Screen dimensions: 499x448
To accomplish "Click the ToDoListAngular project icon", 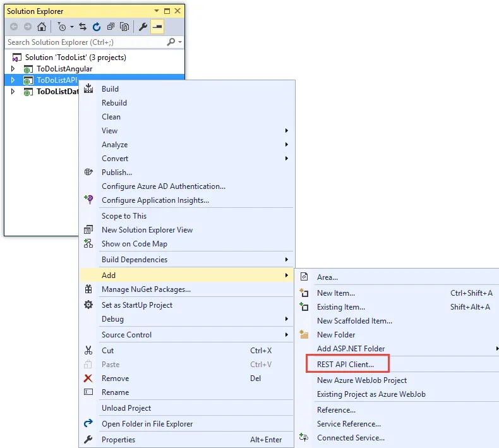I will point(28,69).
